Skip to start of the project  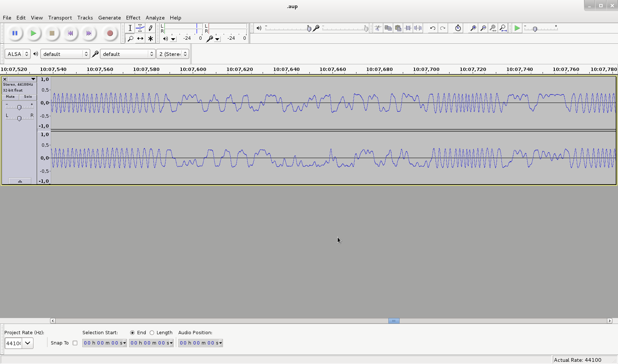70,33
